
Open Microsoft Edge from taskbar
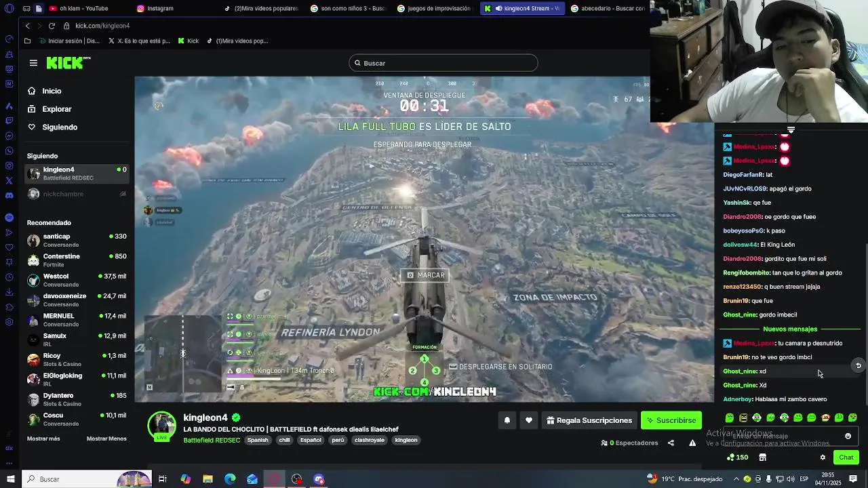point(230,479)
